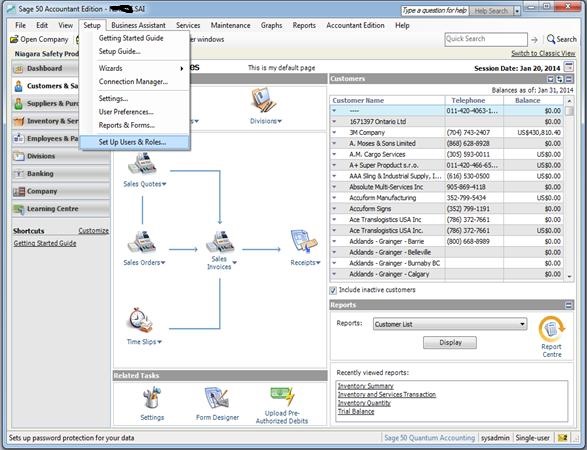Open the Accountant Edition menu
The image size is (587, 450).
(355, 25)
